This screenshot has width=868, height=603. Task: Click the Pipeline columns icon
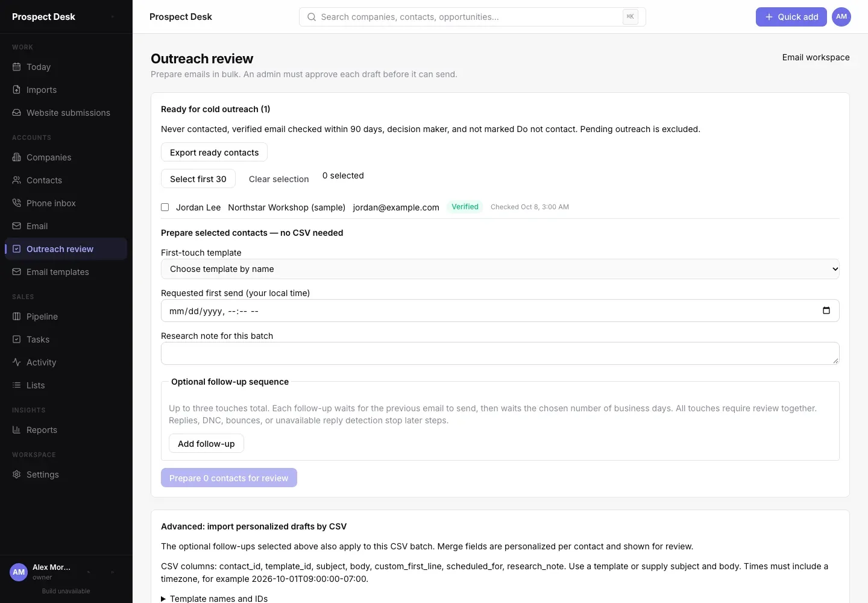pyautogui.click(x=17, y=317)
